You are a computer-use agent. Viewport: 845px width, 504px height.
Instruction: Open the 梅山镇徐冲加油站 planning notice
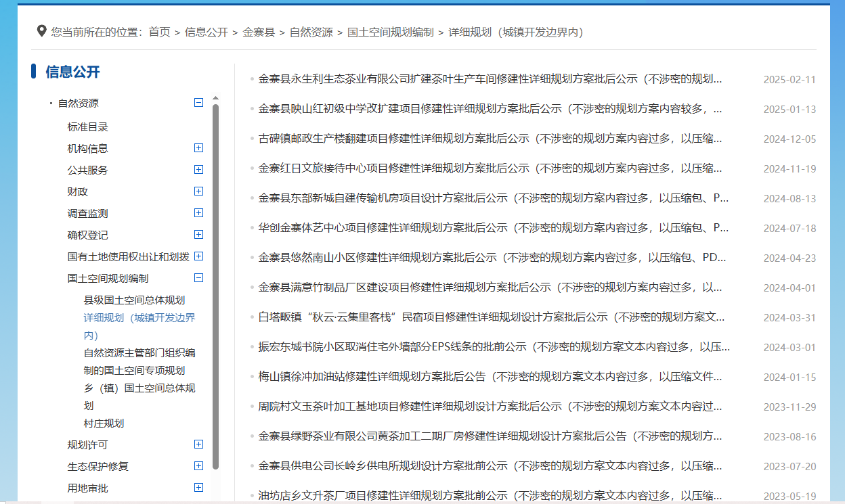[x=490, y=377]
